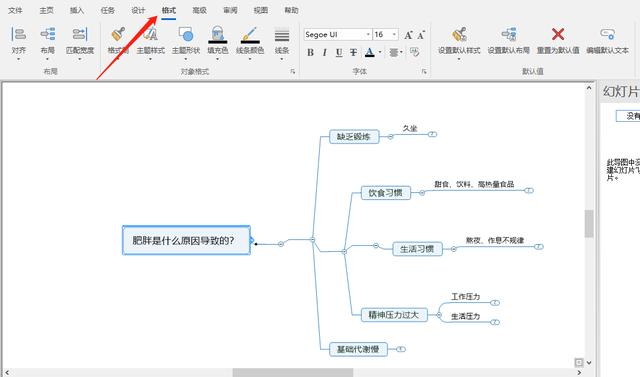Toggle underline formatting with U button
Viewport: 640px width, 377px height.
(x=339, y=52)
